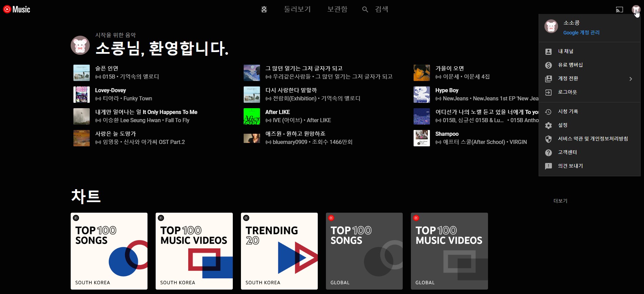Open the cast to device icon
644x294 pixels.
[620, 10]
